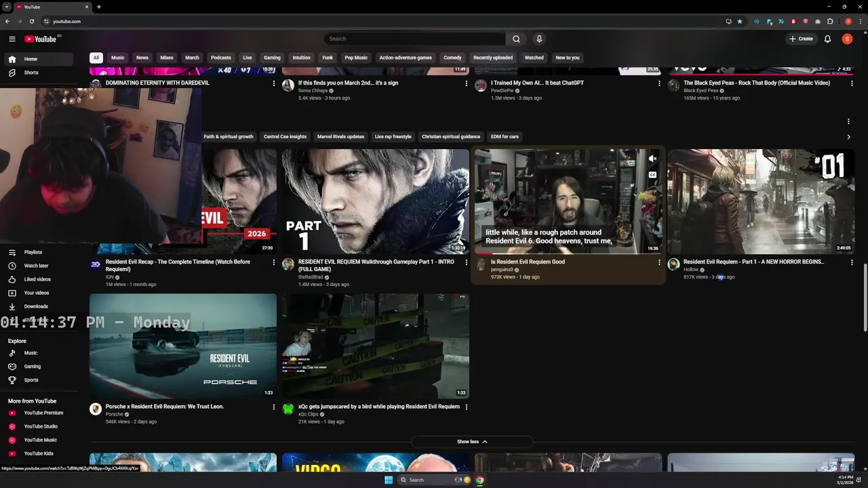Viewport: 868px width, 488px height.
Task: Select the Music filter chip
Action: tap(118, 58)
